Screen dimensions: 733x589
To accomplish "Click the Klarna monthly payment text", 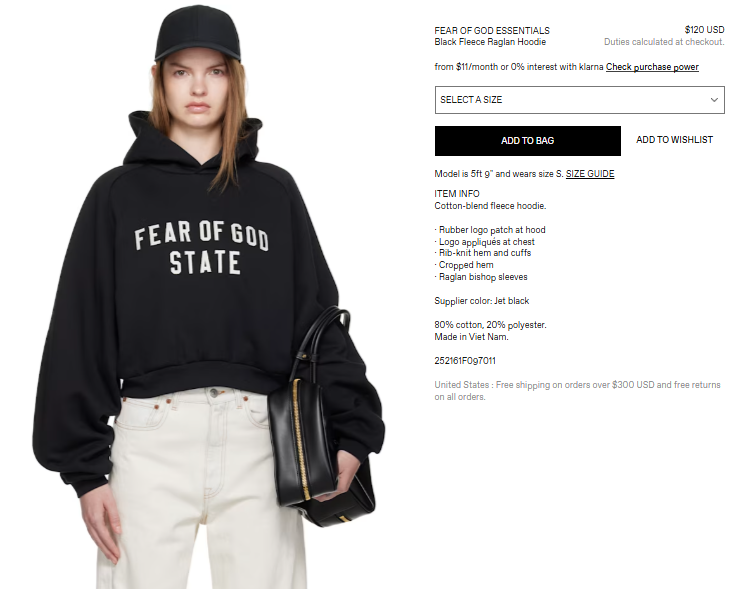I will [x=519, y=67].
